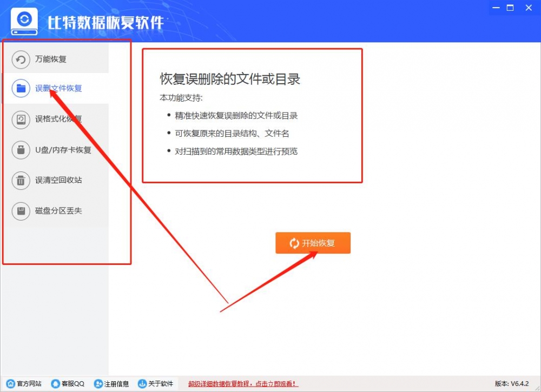The image size is (541, 392).
Task: Click the 本功能支持: text
Action: (x=181, y=98)
